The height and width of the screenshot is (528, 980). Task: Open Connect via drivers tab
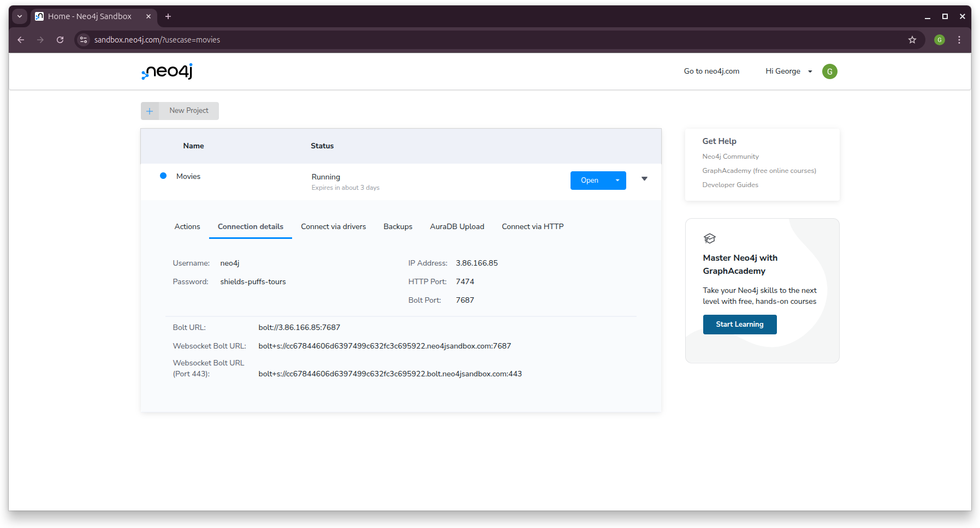coord(334,227)
